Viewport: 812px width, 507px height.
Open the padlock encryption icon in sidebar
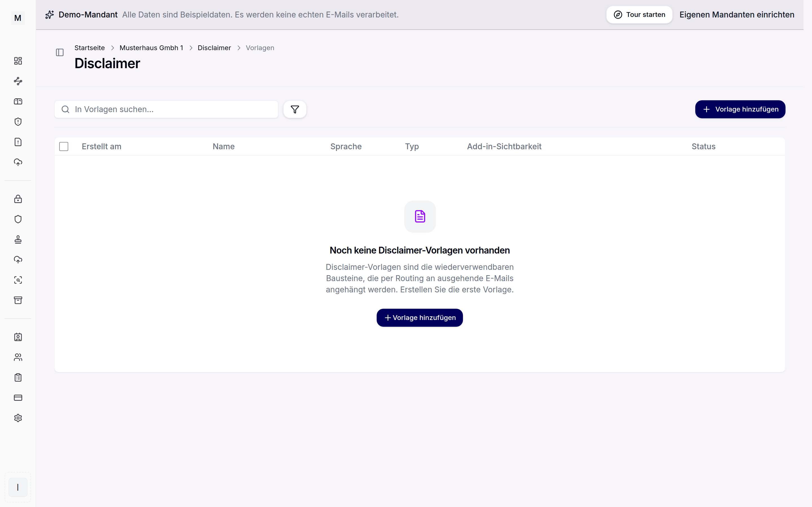coord(18,199)
